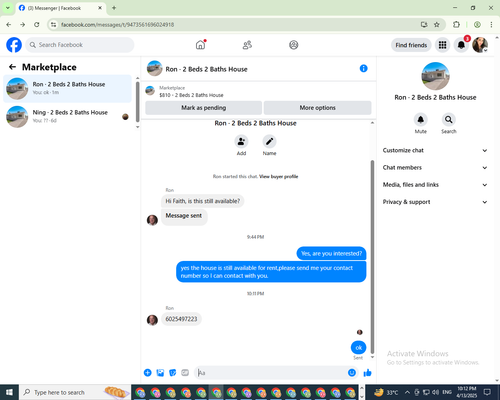Viewport: 500px width, 400px height.
Task: Open the Home feed icon
Action: pyautogui.click(x=200, y=45)
